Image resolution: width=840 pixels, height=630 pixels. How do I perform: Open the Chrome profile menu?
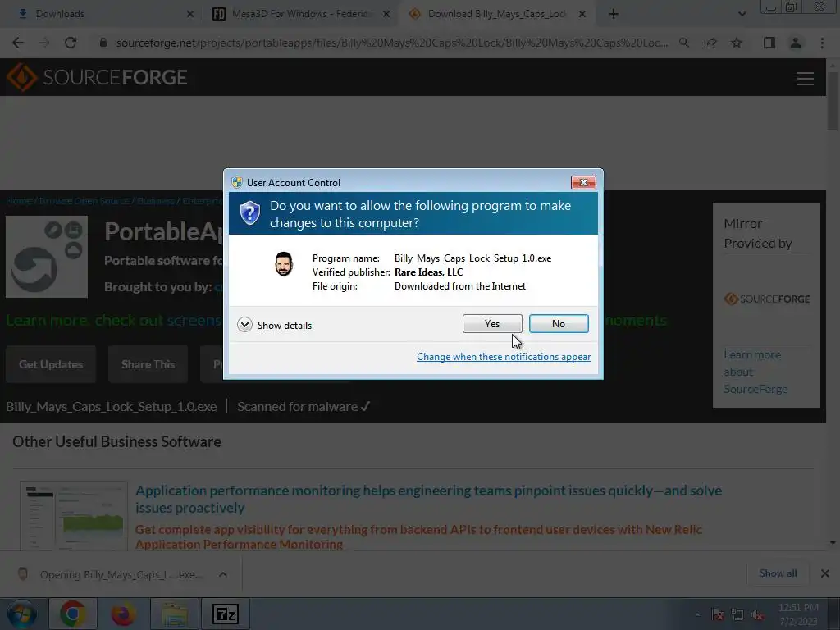[796, 43]
